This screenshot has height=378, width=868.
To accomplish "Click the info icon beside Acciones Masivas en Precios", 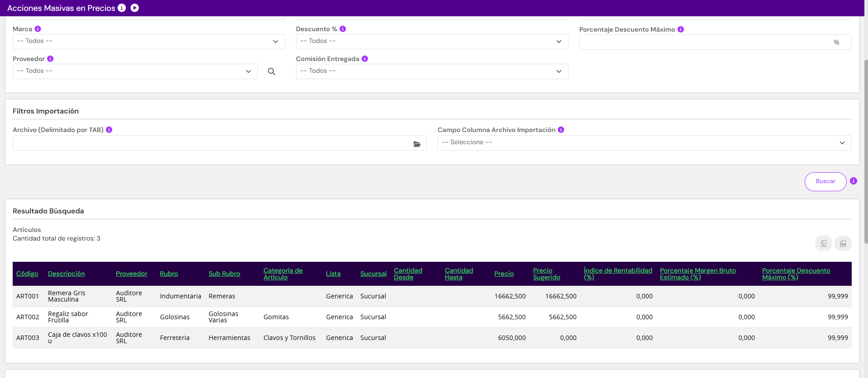I will point(122,8).
